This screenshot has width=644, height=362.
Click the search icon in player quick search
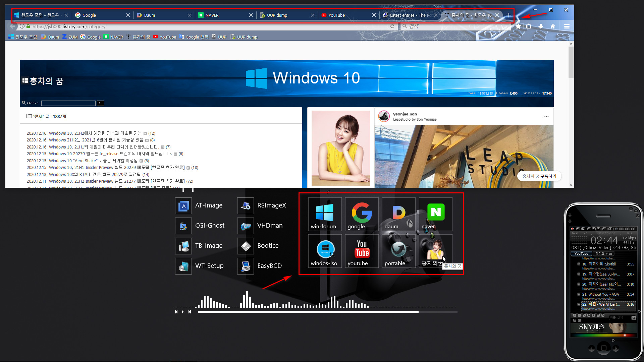[x=634, y=318]
